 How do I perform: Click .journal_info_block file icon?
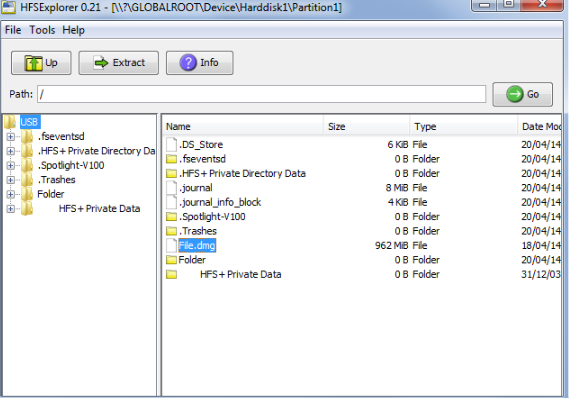click(x=171, y=202)
